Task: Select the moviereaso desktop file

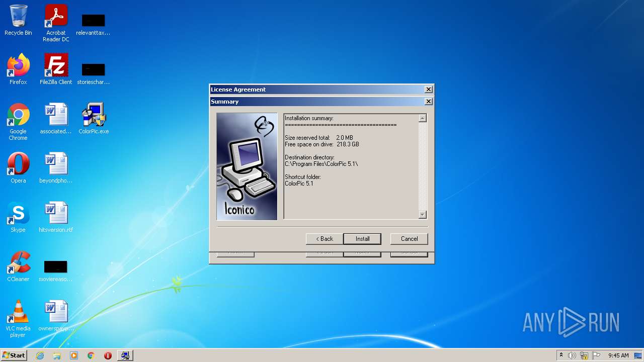Action: tap(56, 270)
